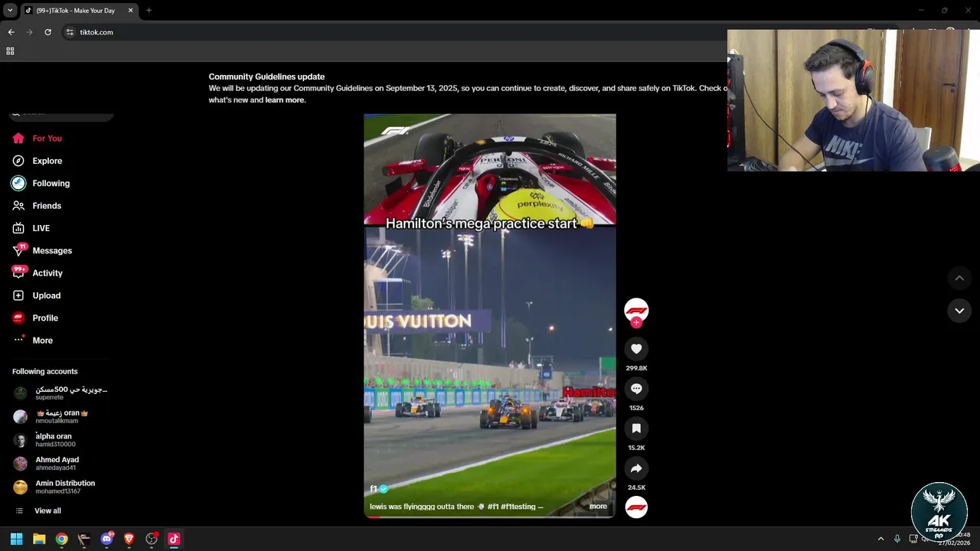Viewport: 980px width, 551px height.
Task: Open superrete following account
Action: pos(60,393)
